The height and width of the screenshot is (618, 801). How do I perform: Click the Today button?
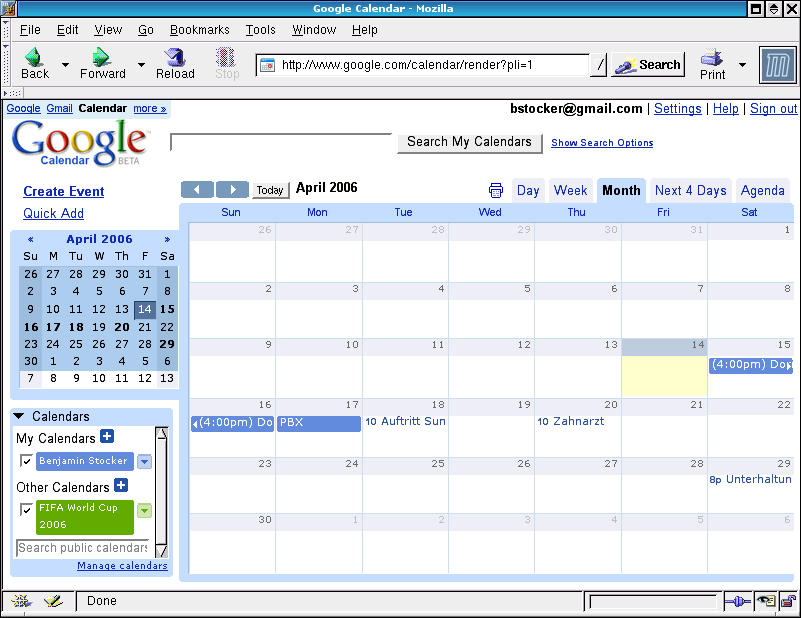point(270,190)
